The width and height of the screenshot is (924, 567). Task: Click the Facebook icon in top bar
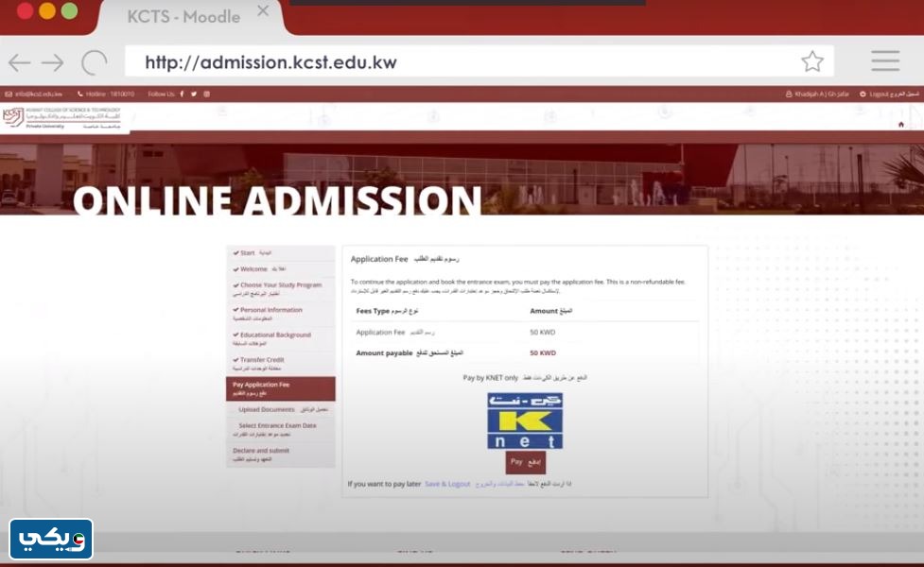point(183,94)
